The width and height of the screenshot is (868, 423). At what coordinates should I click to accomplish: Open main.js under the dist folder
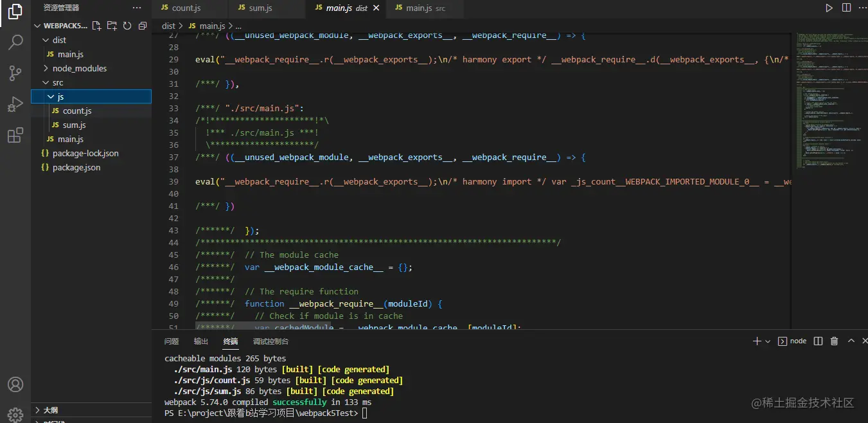[91, 54]
